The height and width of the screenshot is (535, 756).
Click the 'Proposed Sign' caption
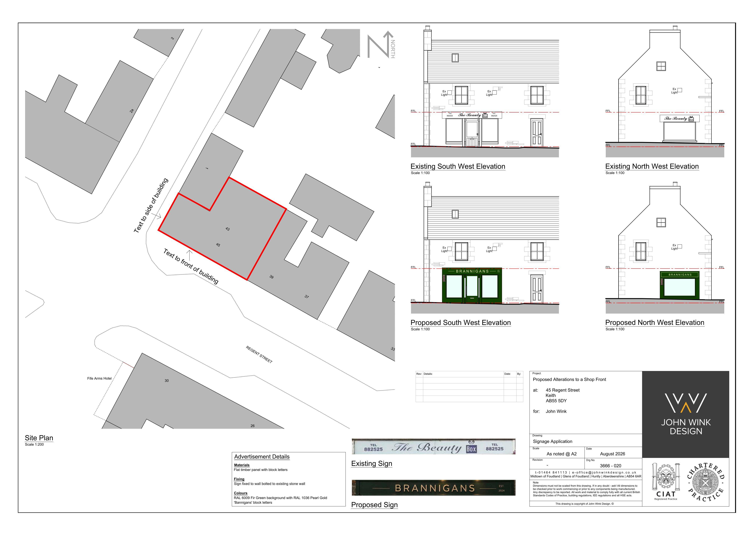pyautogui.click(x=374, y=505)
